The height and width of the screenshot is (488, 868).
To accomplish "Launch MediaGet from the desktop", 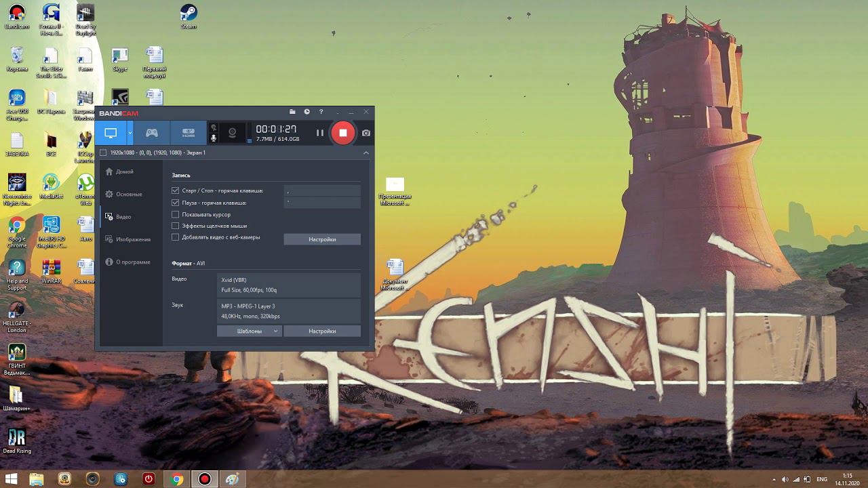I will pos(52,186).
